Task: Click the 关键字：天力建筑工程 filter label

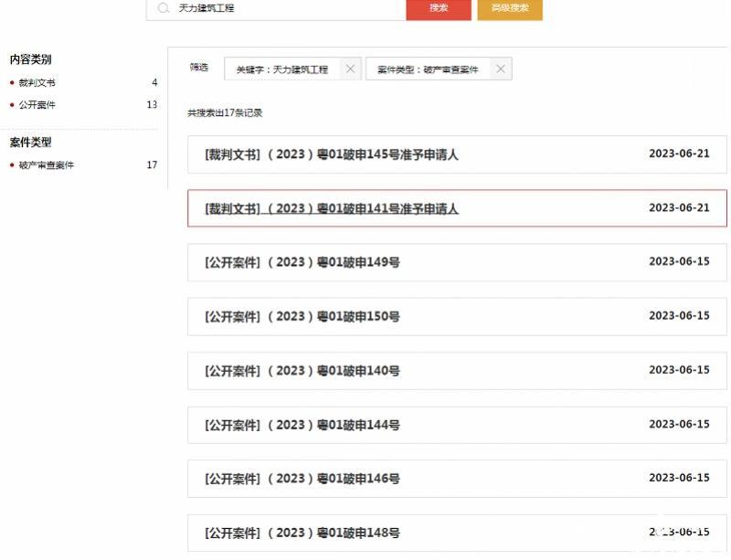Action: click(x=281, y=69)
